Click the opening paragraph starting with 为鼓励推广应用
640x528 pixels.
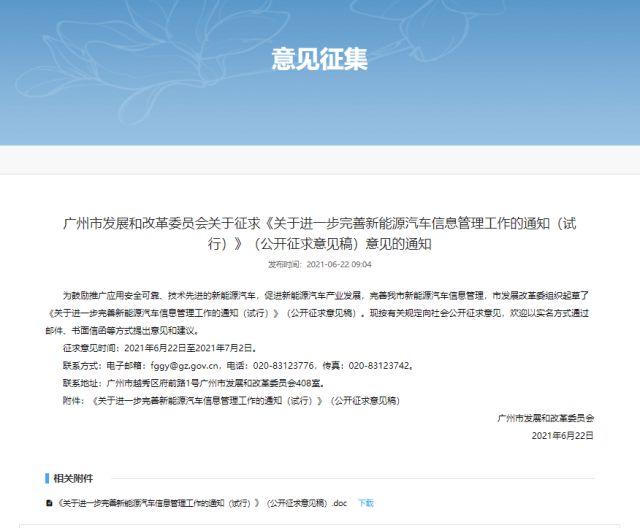coord(318,313)
